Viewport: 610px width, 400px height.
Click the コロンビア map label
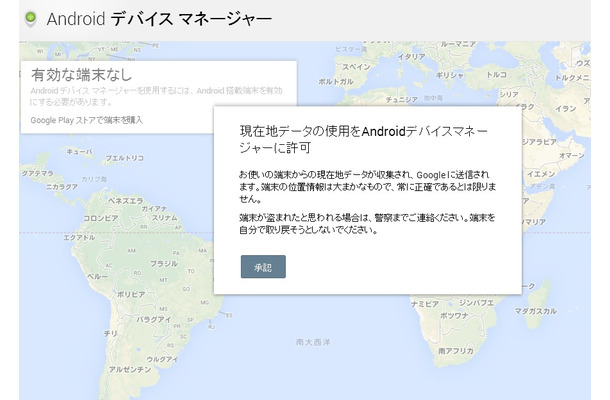click(101, 218)
